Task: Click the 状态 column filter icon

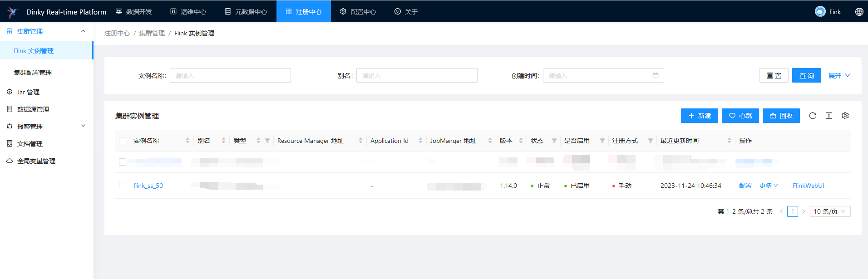Action: (554, 141)
